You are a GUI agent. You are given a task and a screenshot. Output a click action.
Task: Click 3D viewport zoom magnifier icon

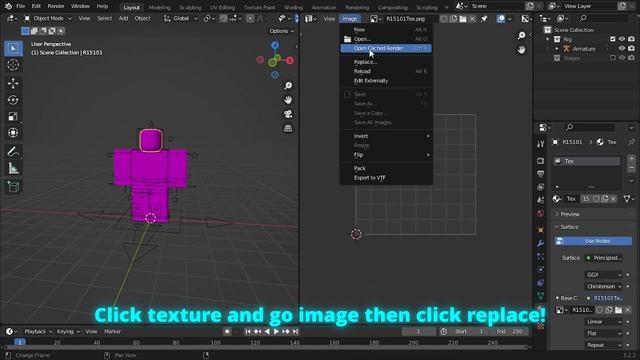click(x=288, y=85)
